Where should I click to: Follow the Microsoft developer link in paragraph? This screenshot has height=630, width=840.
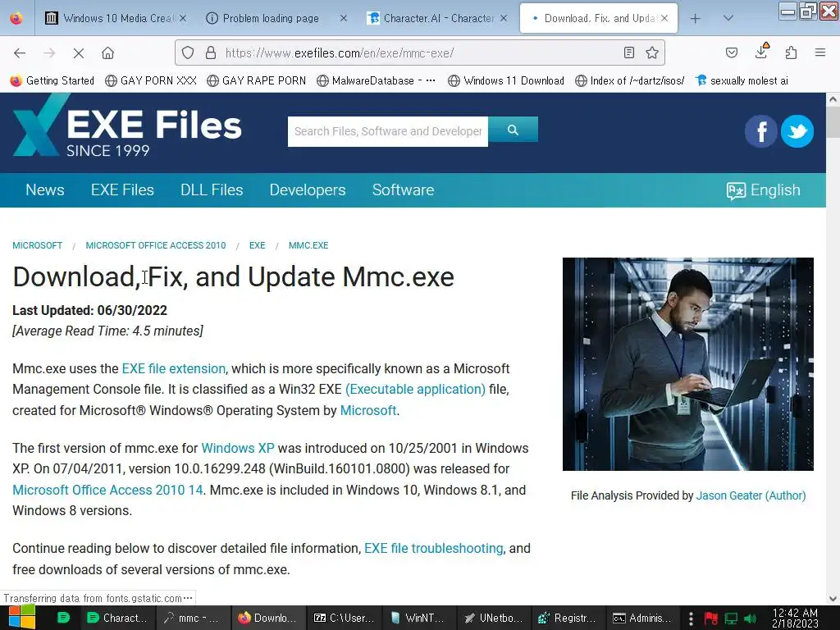(x=368, y=410)
